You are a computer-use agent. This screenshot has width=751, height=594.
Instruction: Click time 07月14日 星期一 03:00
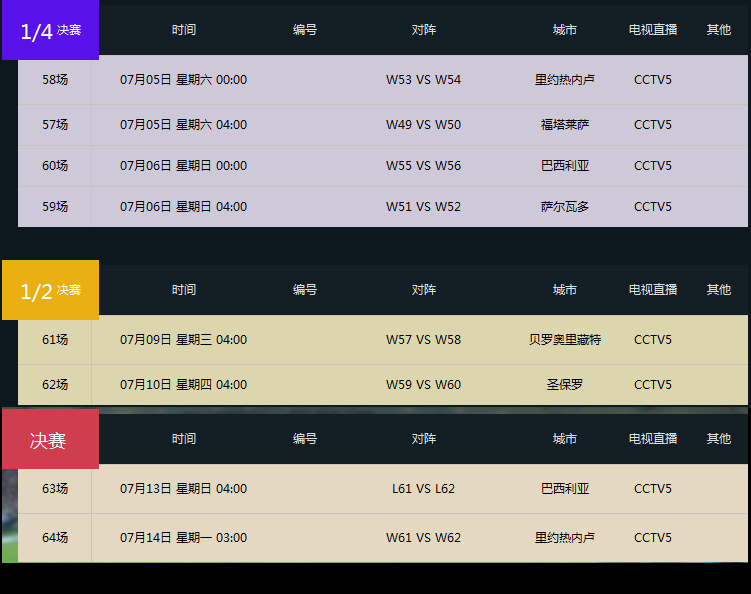(183, 537)
